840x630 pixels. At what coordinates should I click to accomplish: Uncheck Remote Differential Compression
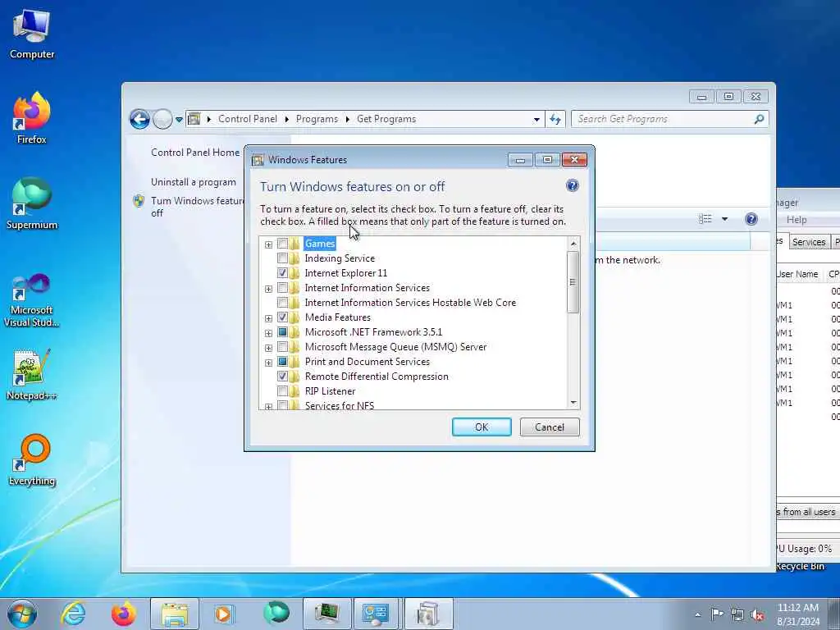282,376
